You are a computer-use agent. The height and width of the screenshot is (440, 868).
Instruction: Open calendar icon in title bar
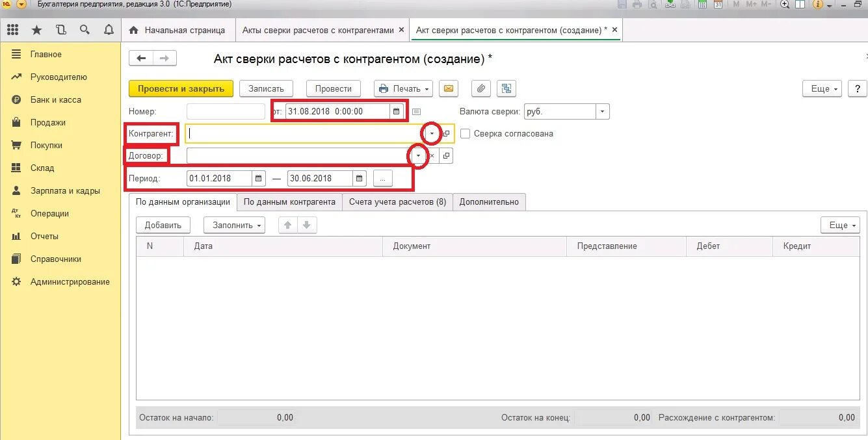[718, 5]
